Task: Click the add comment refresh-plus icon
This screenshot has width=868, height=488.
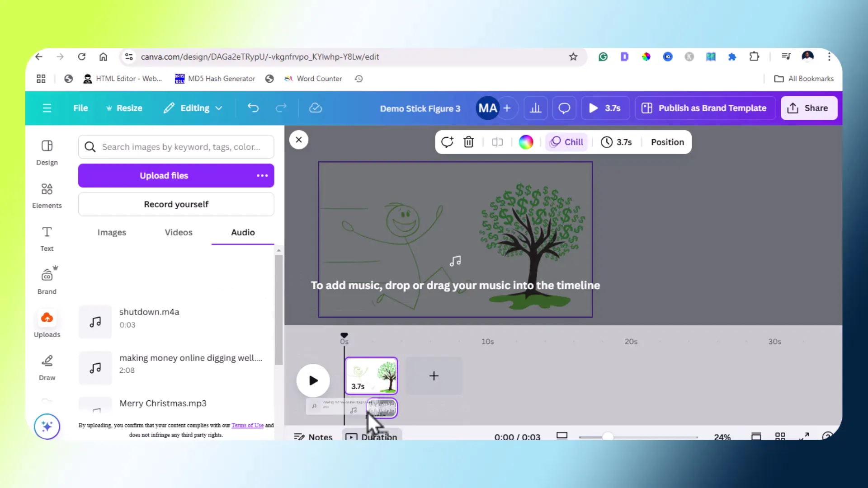Action: click(x=447, y=142)
